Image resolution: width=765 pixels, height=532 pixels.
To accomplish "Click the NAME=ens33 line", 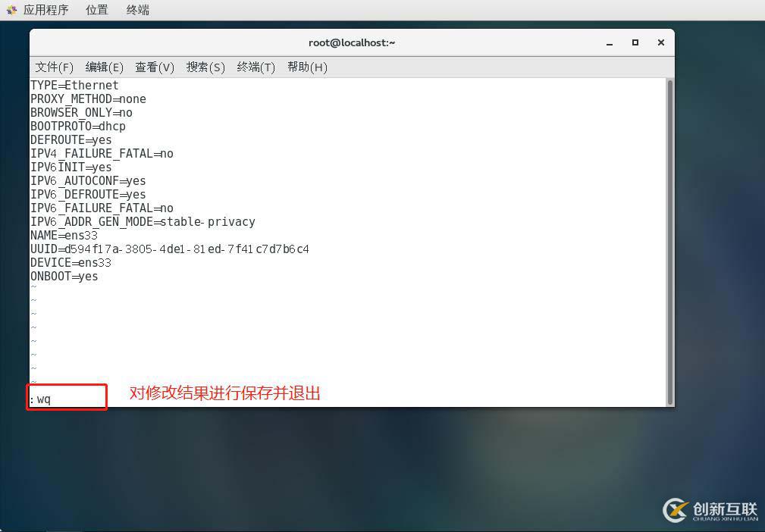I will tap(64, 236).
